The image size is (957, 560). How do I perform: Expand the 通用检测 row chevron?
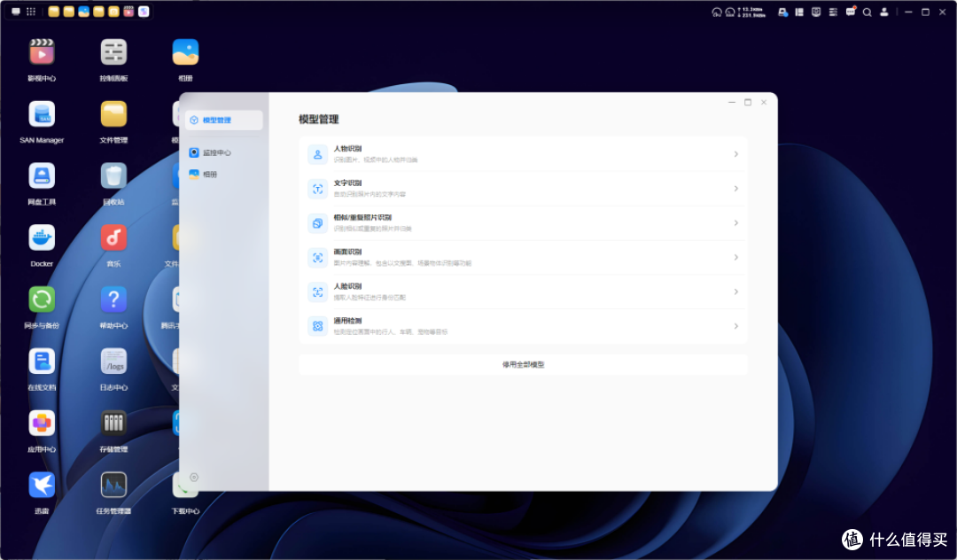[736, 326]
